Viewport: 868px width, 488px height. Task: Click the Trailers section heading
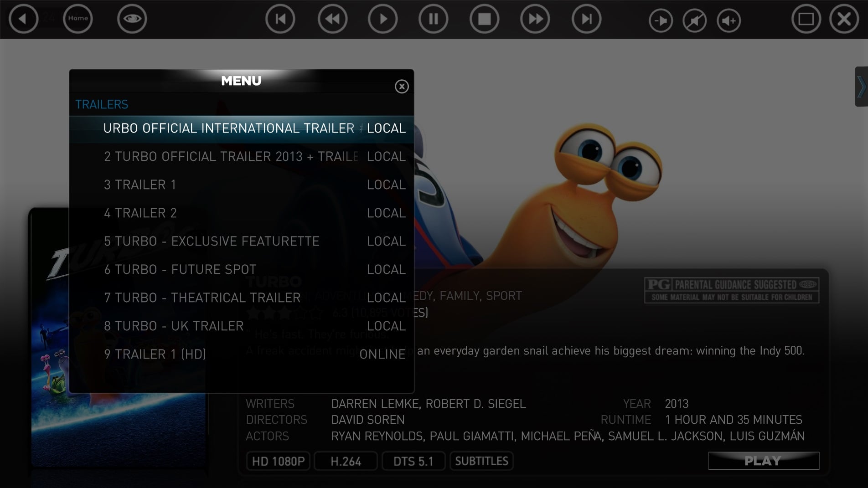tap(102, 104)
